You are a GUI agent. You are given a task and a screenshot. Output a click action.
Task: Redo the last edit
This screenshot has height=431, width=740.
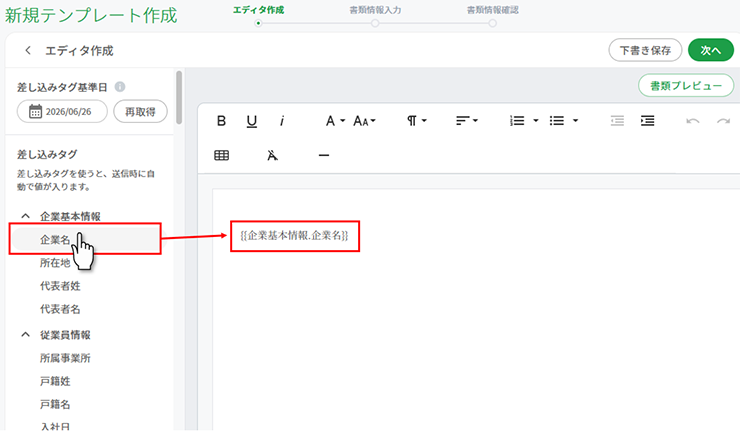pos(723,121)
